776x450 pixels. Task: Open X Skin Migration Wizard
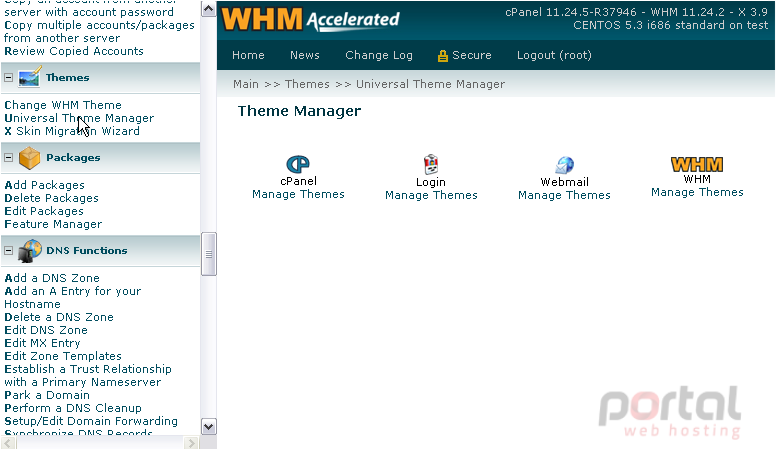72,131
